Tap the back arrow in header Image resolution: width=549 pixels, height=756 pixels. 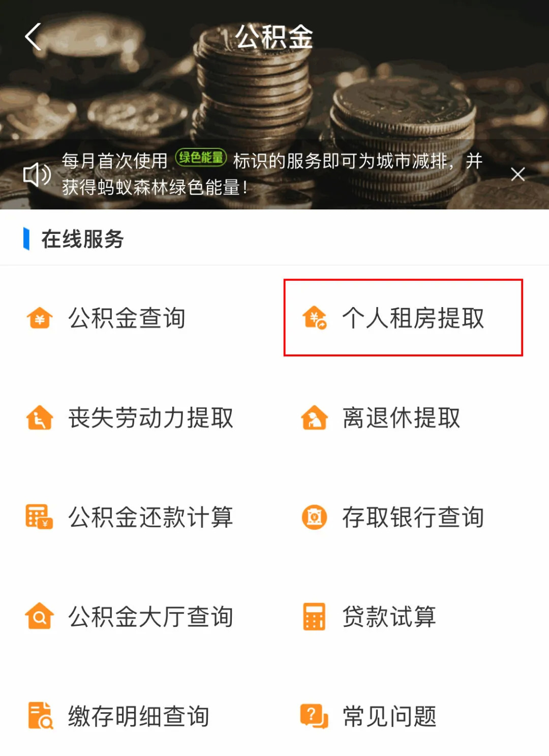[x=33, y=37]
